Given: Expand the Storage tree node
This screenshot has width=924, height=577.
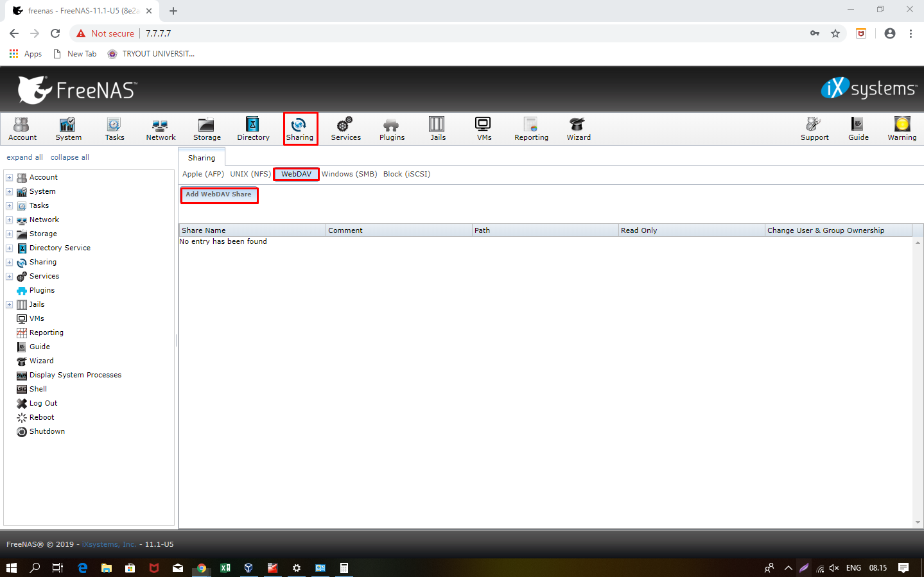Looking at the screenshot, I should coord(10,234).
